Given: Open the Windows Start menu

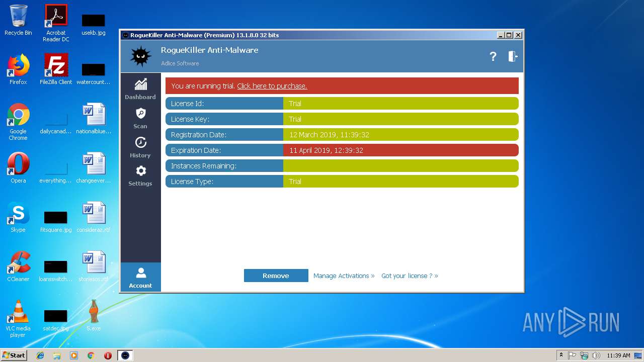Looking at the screenshot, I should coord(14,355).
